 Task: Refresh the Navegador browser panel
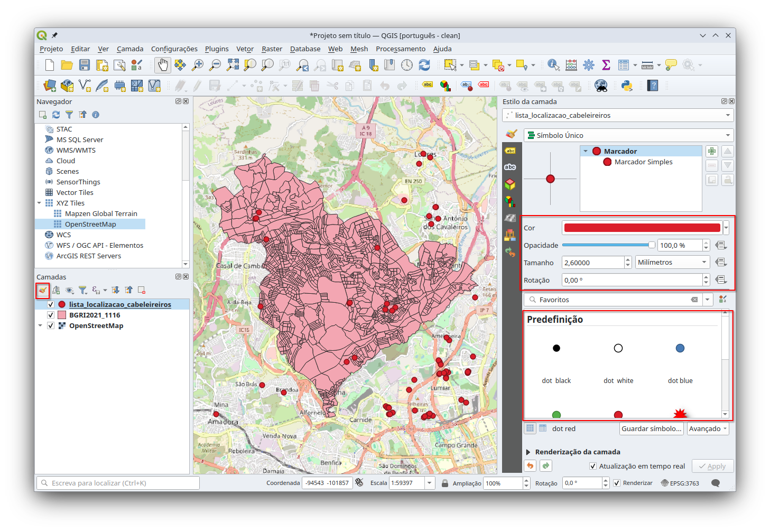tap(56, 115)
